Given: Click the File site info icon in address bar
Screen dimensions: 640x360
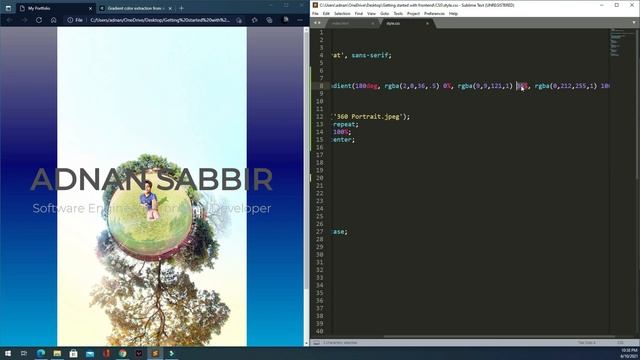Looking at the screenshot, I should (75, 20).
